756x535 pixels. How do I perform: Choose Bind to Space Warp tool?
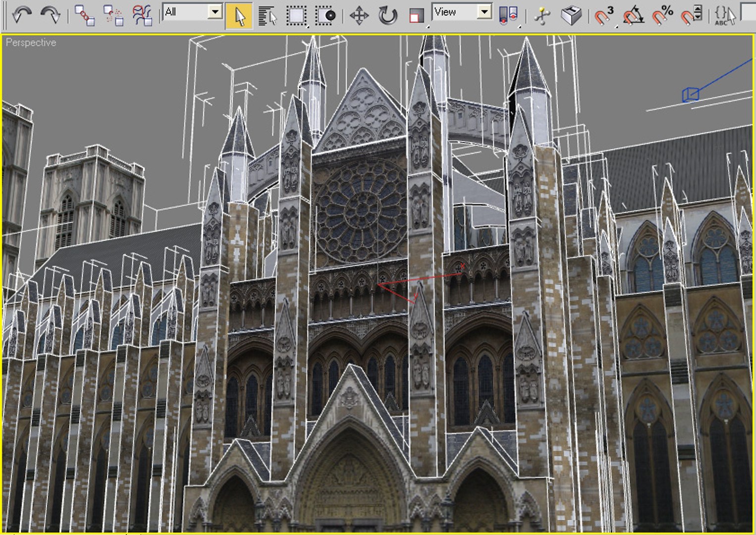(143, 15)
